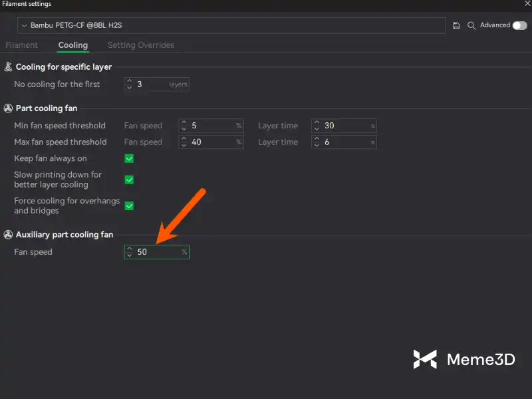Close the Filament settings window

[x=527, y=4]
